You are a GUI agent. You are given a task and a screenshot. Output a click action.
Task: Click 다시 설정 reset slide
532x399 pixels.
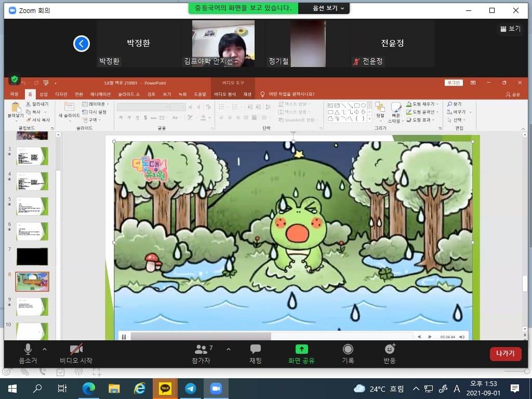coord(95,112)
